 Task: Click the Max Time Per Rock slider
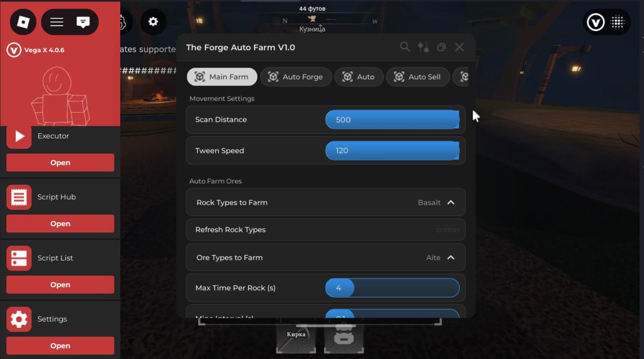[392, 288]
